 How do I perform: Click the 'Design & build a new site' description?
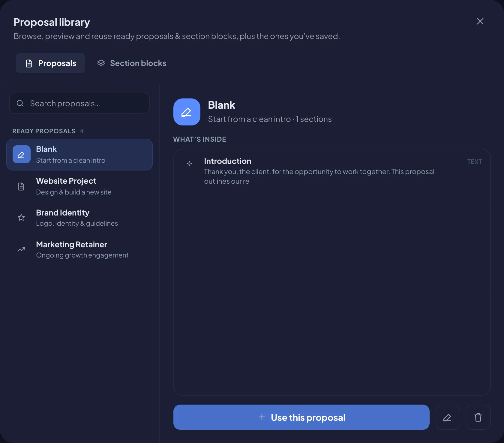point(74,192)
